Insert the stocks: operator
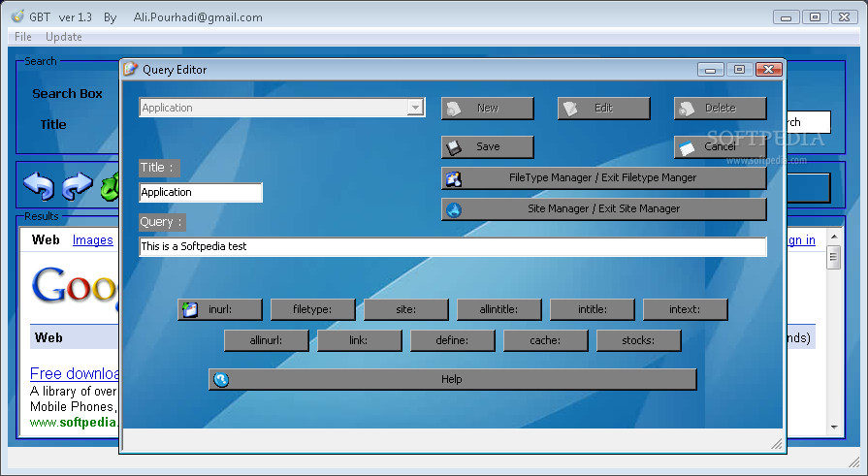 tap(638, 340)
